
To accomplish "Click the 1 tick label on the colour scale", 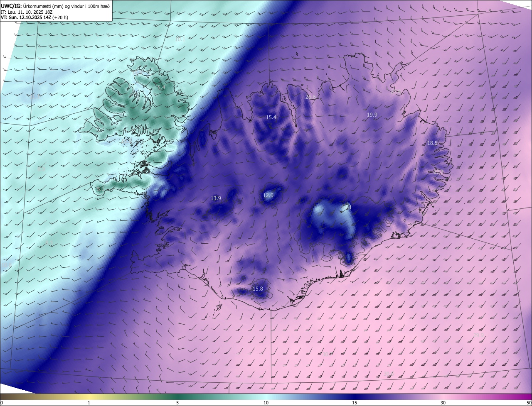I will tap(89, 403).
